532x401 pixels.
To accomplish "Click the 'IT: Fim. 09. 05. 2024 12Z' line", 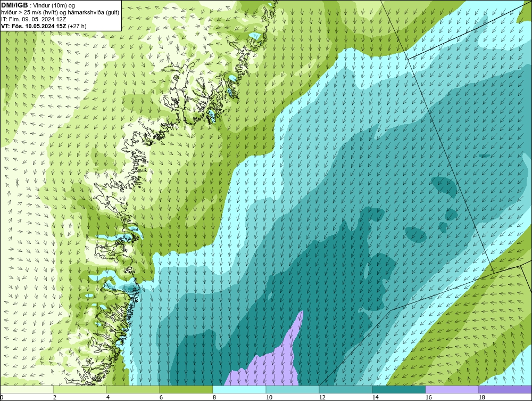I will (34, 19).
